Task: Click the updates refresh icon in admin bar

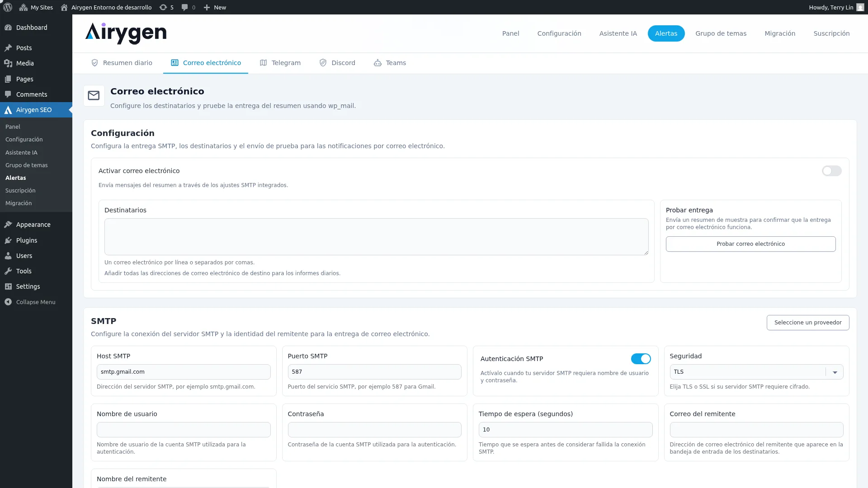Action: [163, 7]
